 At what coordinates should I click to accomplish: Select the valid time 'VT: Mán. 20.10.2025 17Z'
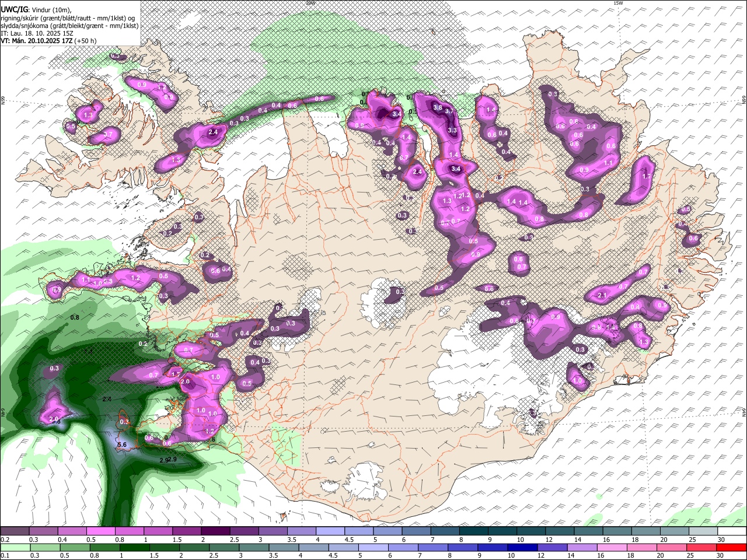[x=36, y=41]
